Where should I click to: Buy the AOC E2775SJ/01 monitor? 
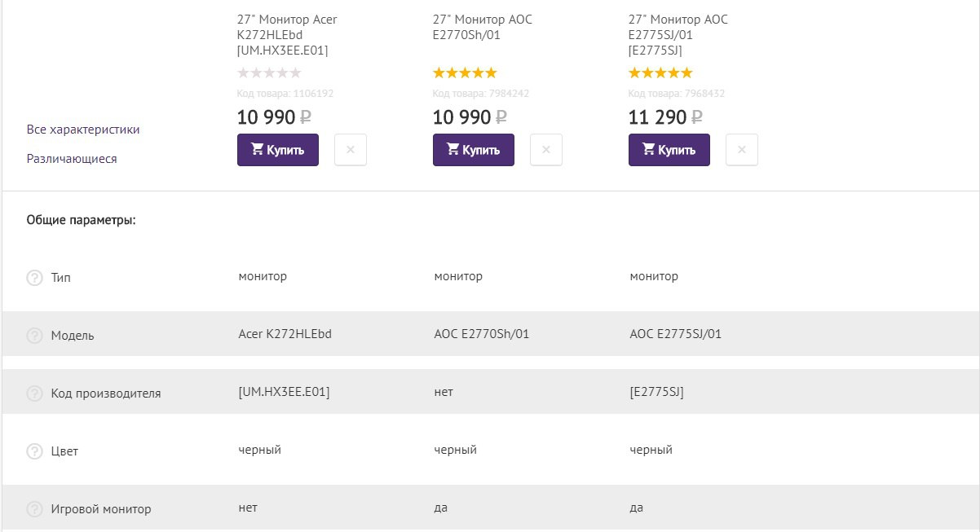coord(669,150)
